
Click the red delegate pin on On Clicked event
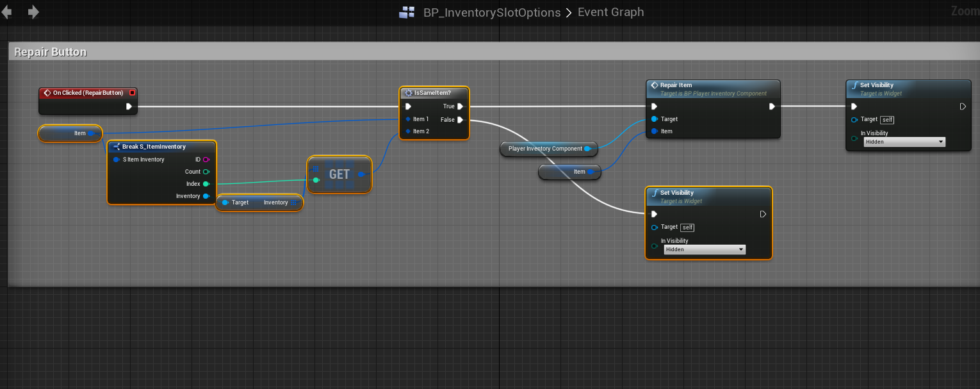click(132, 93)
